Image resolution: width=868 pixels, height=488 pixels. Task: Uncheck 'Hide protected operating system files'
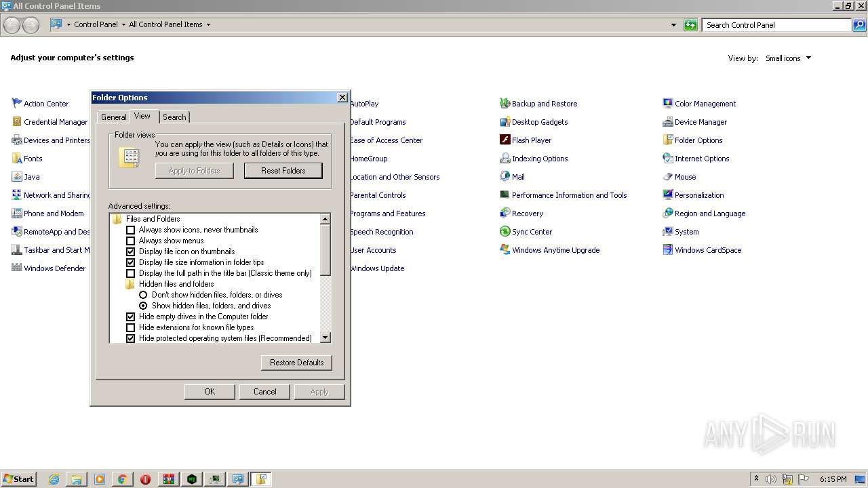(131, 338)
